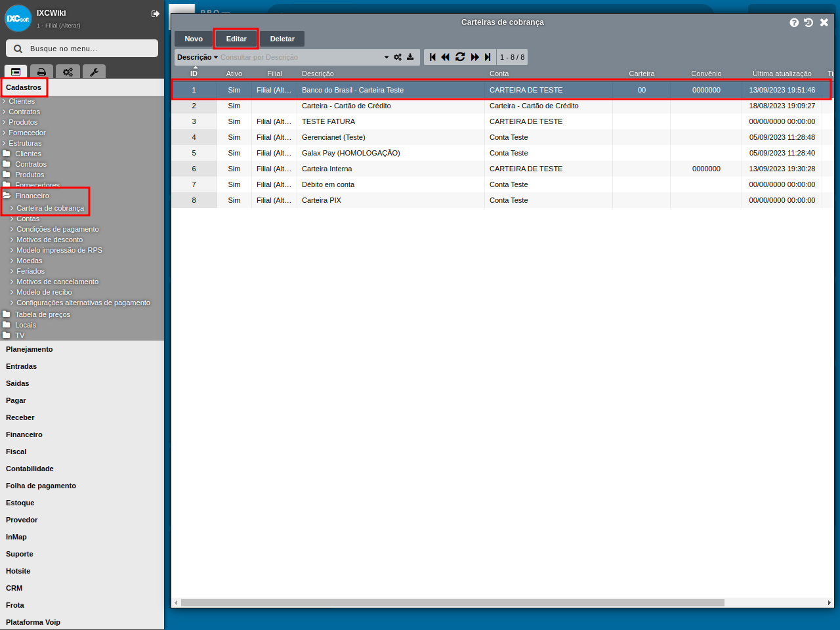Open help for Carteiras de cobrança
The width and height of the screenshot is (840, 630).
(794, 22)
